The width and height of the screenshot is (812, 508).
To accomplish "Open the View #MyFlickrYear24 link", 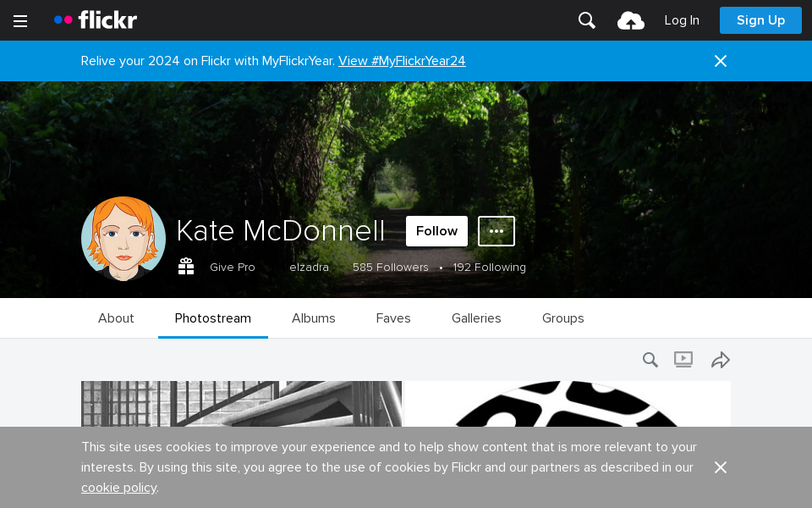I will tap(402, 61).
